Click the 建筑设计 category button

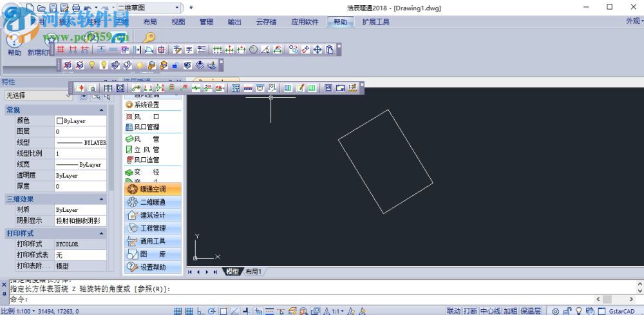coord(153,215)
